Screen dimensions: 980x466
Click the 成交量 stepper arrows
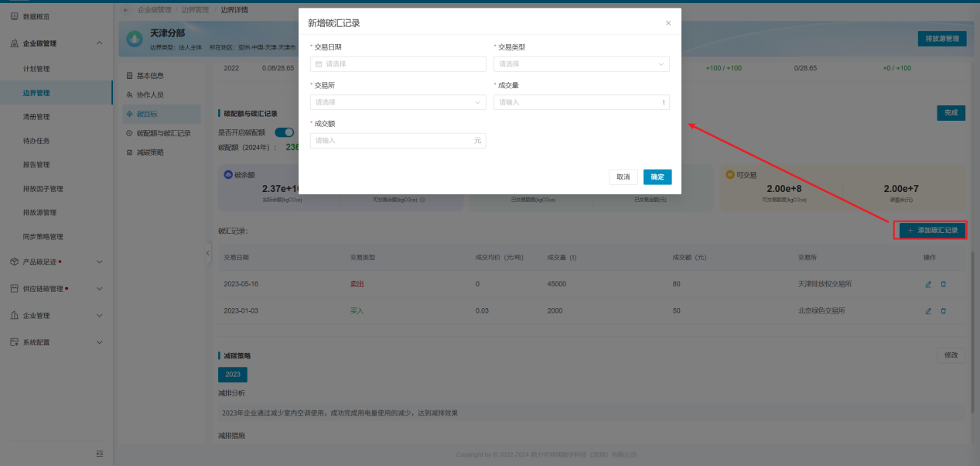pos(663,102)
